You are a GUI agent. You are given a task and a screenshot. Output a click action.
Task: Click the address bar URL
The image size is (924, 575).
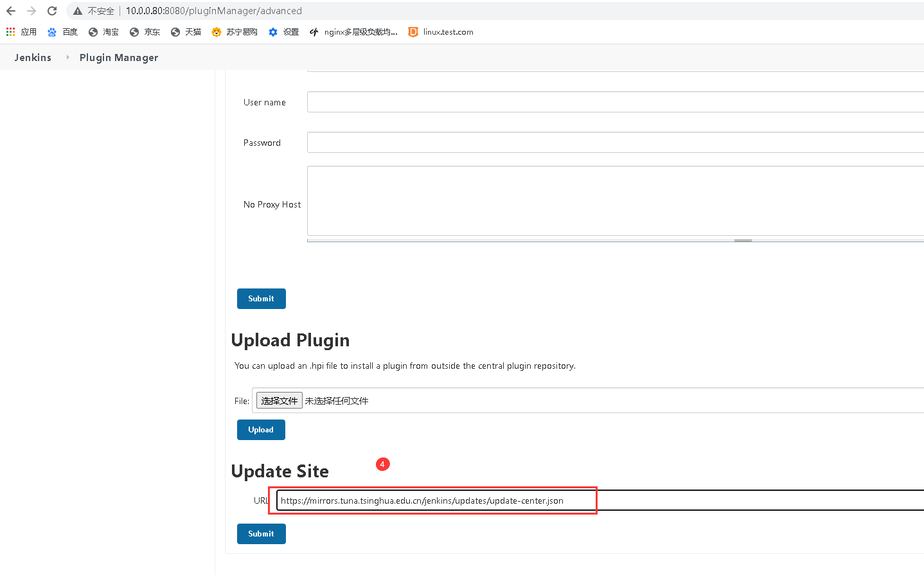(x=213, y=11)
